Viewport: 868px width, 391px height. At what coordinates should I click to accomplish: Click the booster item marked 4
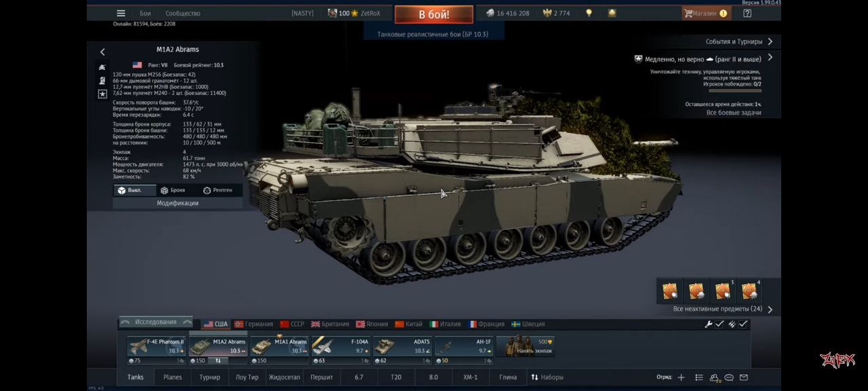(x=749, y=291)
